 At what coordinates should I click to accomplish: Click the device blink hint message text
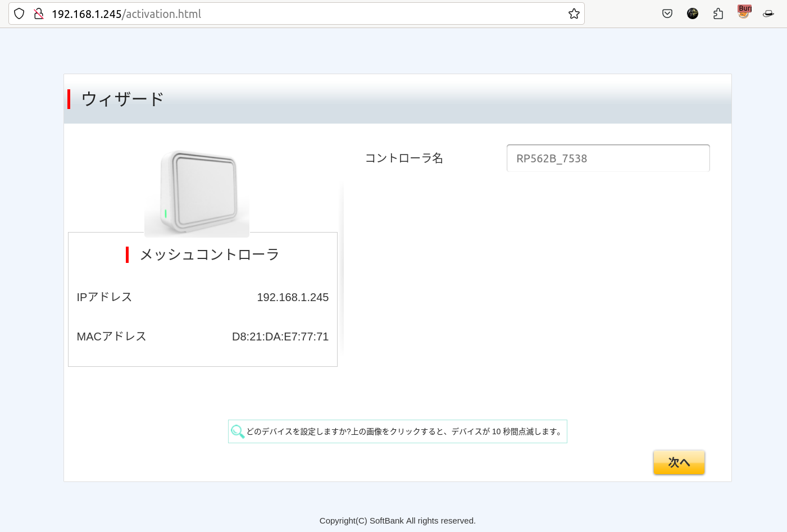pos(404,431)
